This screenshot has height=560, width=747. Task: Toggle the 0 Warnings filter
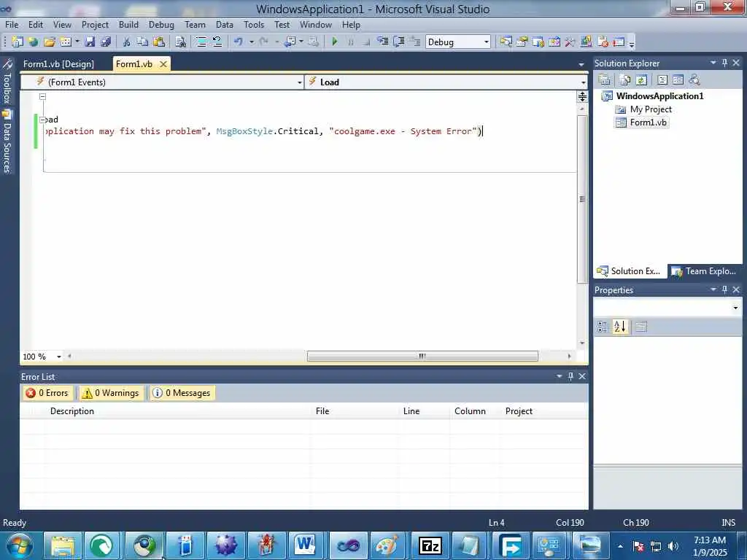111,393
